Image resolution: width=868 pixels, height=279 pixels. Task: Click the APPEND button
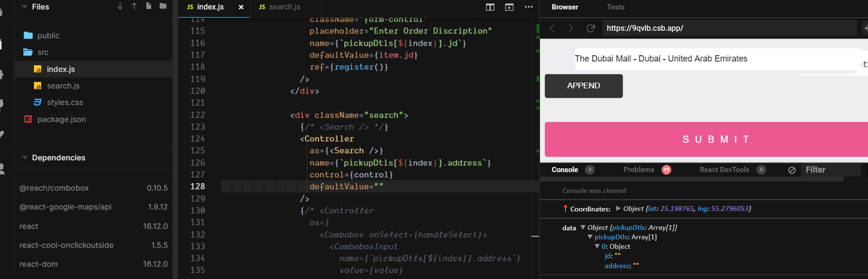(584, 86)
